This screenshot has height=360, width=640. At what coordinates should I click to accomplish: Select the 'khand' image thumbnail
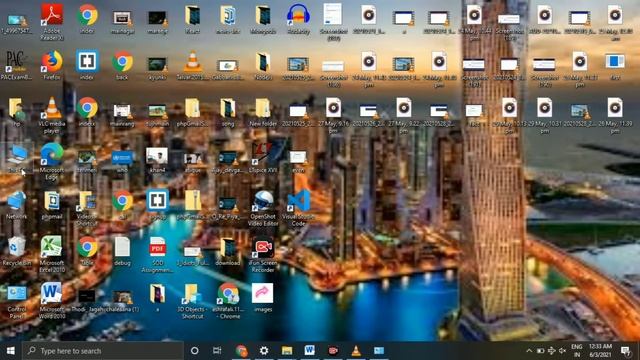pos(157,159)
